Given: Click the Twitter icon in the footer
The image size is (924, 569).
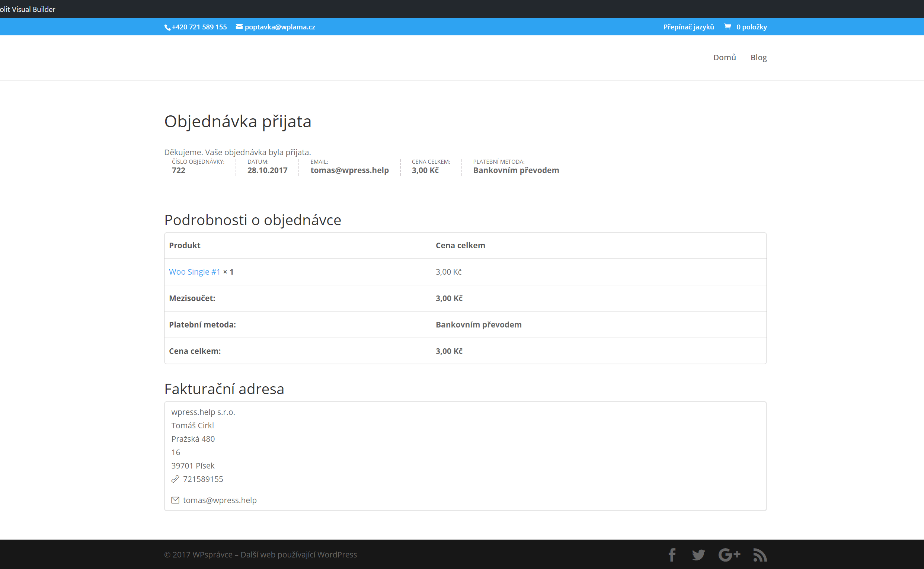Looking at the screenshot, I should tap(698, 554).
